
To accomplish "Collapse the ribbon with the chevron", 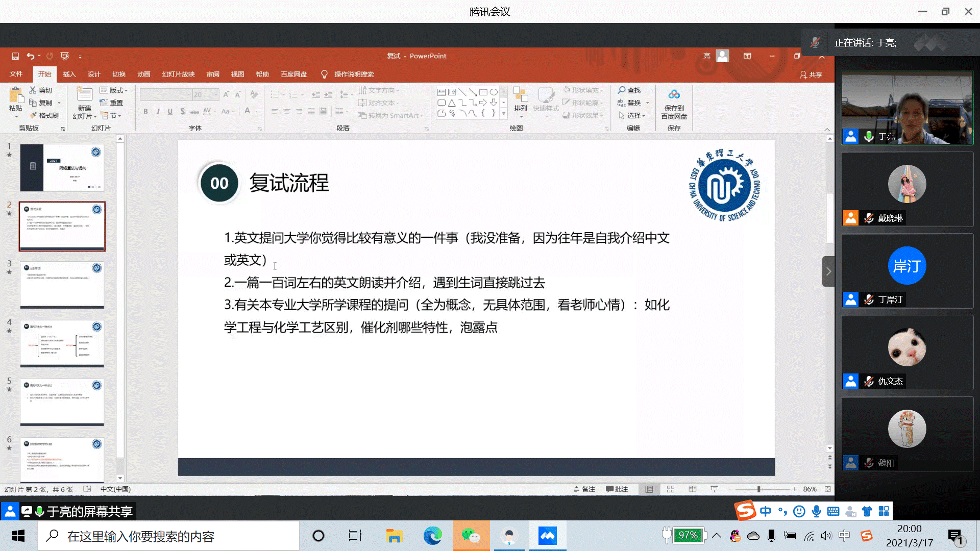I will [x=827, y=130].
